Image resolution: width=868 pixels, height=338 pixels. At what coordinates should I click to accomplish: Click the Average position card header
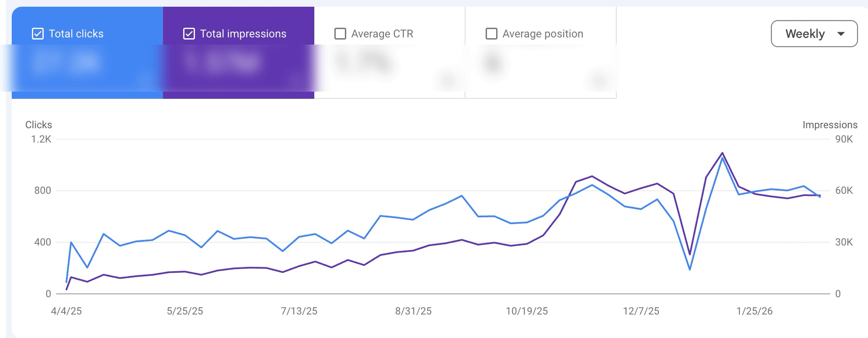tap(542, 33)
